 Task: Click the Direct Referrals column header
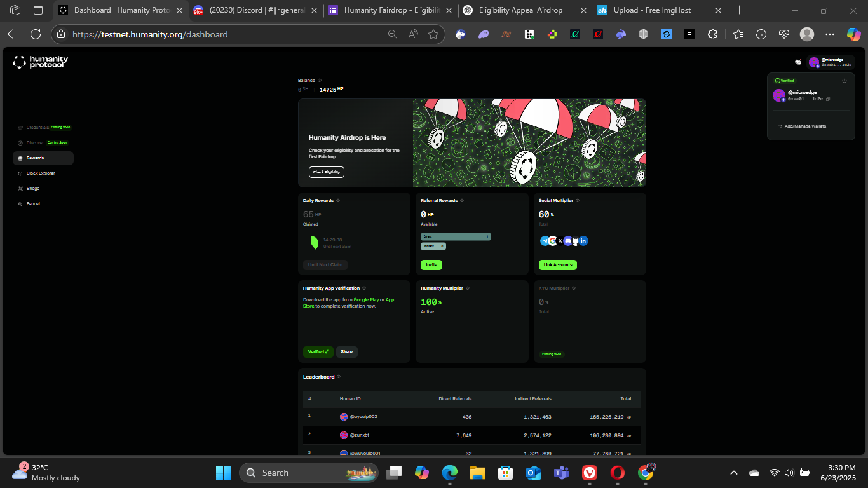[x=455, y=399]
